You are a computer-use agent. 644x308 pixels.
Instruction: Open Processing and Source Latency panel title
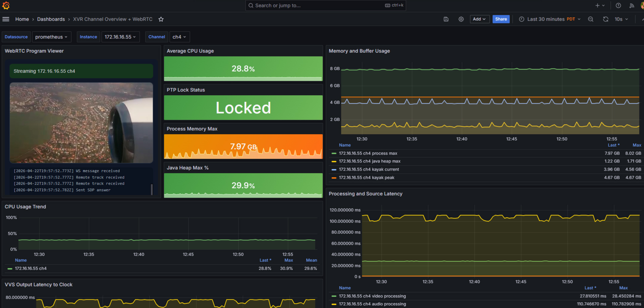point(366,194)
